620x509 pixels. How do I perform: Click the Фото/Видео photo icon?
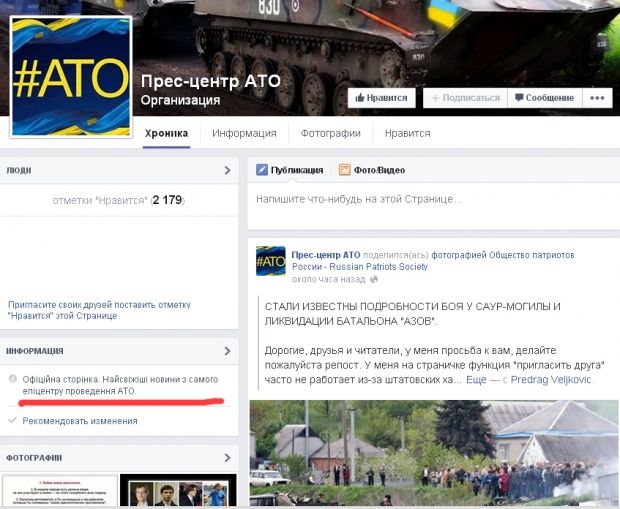pos(345,170)
